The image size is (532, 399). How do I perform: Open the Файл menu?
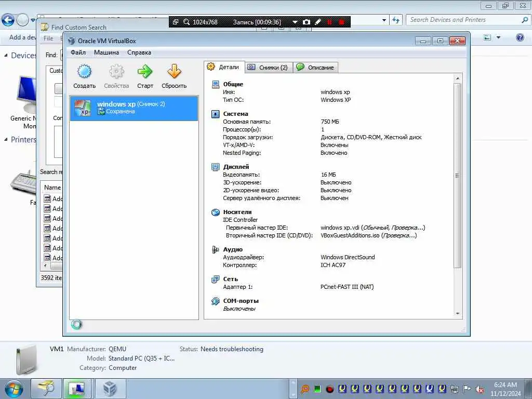point(78,52)
